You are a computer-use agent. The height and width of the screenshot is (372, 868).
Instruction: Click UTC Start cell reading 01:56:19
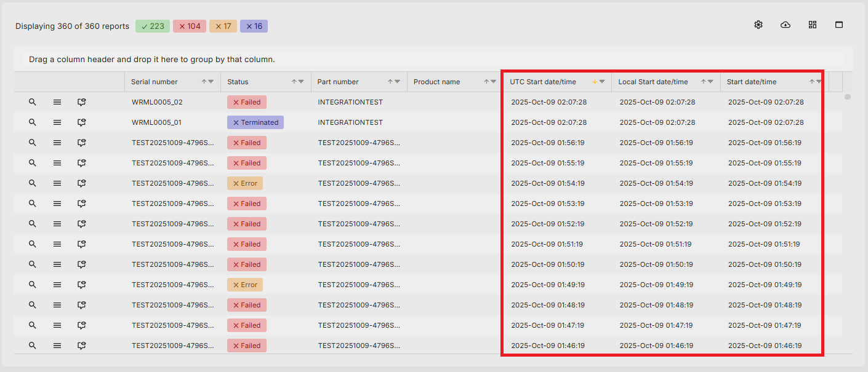coord(548,143)
